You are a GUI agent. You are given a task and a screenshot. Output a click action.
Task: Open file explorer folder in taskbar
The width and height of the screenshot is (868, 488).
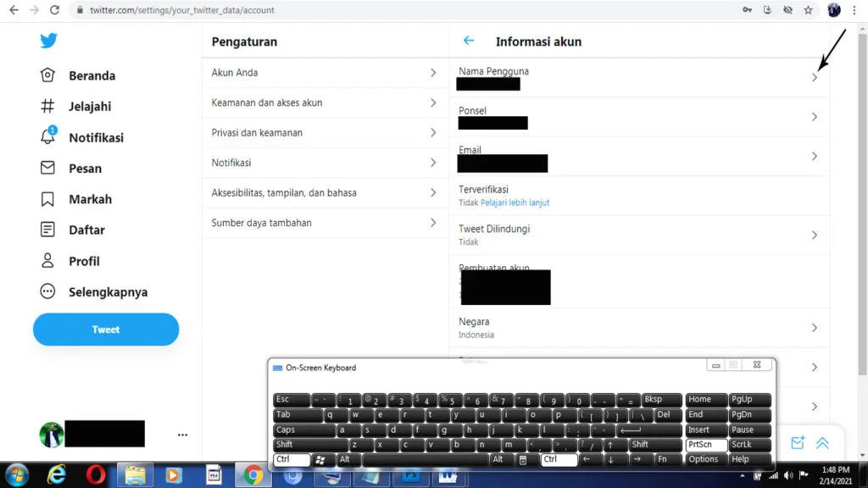coord(135,474)
